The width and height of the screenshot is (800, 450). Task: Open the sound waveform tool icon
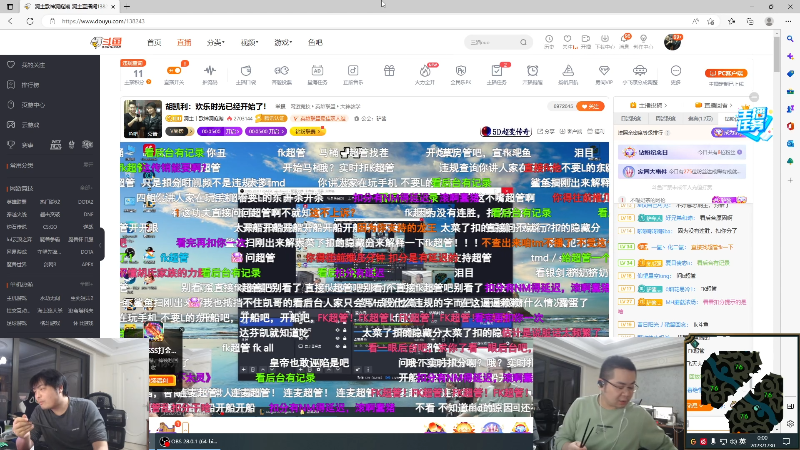click(x=210, y=70)
